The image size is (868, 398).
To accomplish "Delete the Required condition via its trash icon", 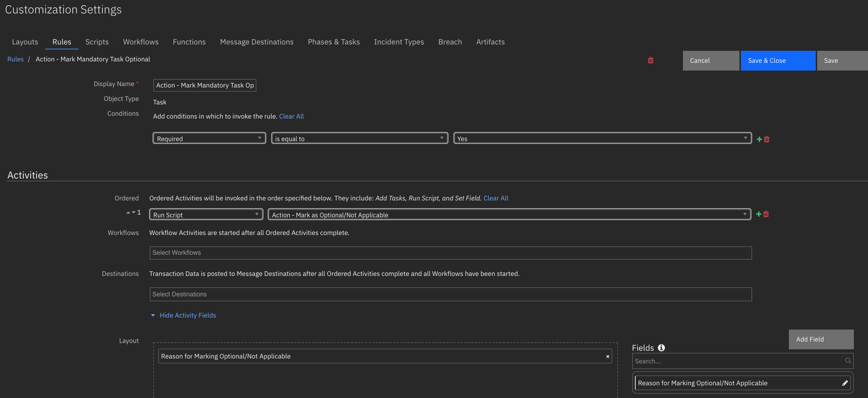I will point(767,139).
